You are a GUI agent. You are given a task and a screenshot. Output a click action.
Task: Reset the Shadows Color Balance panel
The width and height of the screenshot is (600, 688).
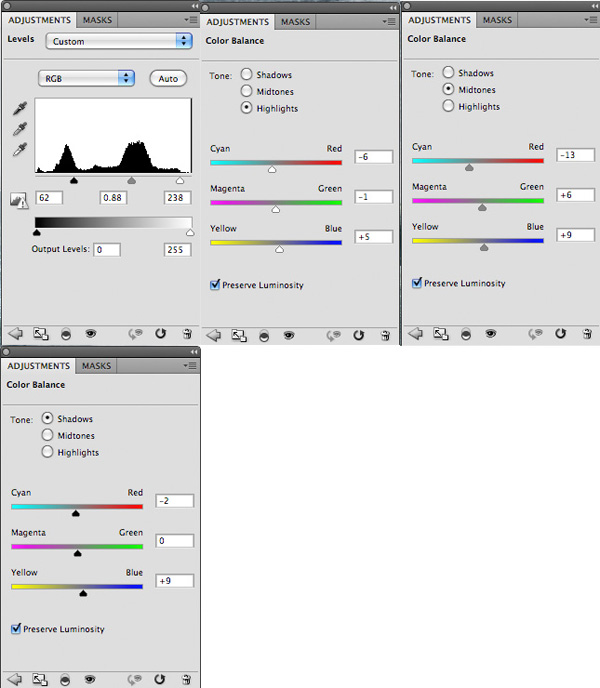(x=160, y=679)
